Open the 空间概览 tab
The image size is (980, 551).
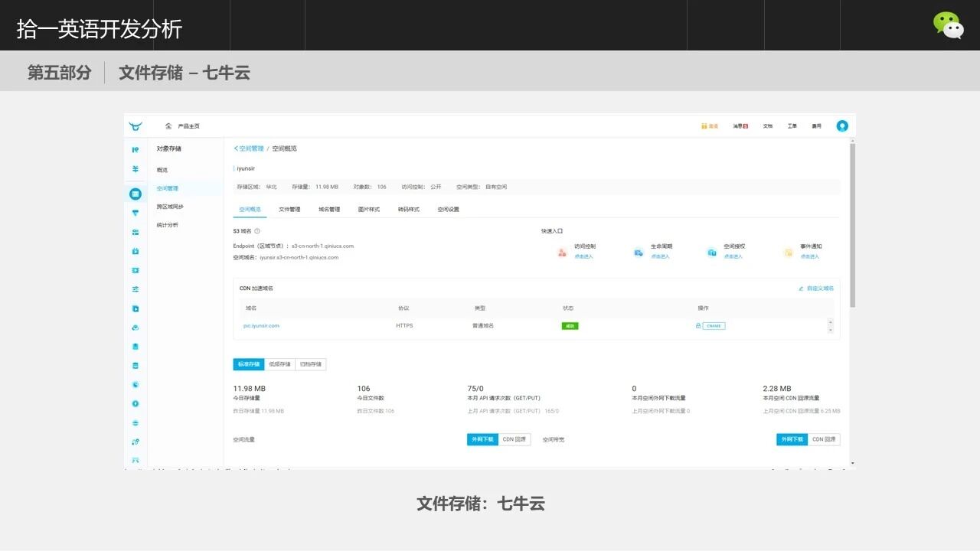coord(250,209)
